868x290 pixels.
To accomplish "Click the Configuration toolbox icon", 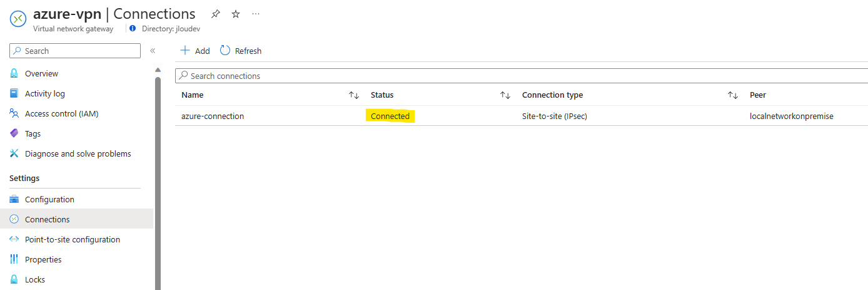I will (14, 199).
